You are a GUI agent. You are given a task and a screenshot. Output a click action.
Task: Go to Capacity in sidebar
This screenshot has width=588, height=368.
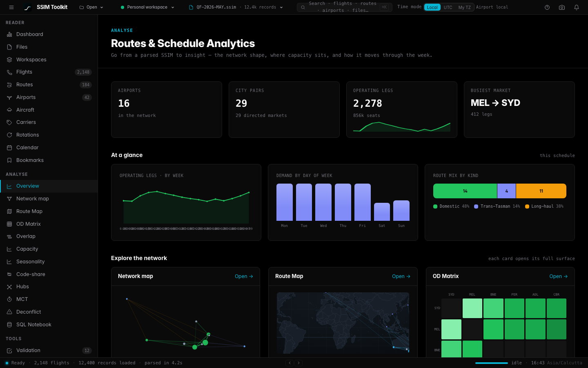coord(49,249)
